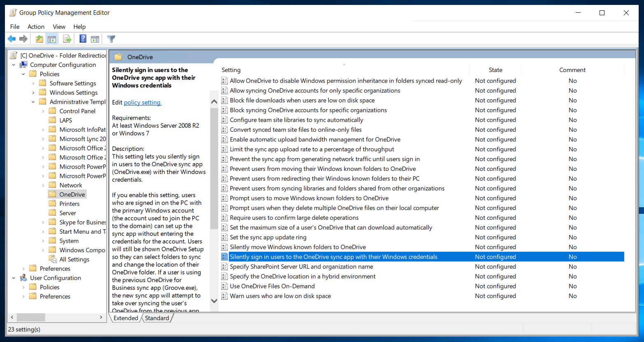
Task: Expand the Control Panel folder
Action: pos(43,111)
